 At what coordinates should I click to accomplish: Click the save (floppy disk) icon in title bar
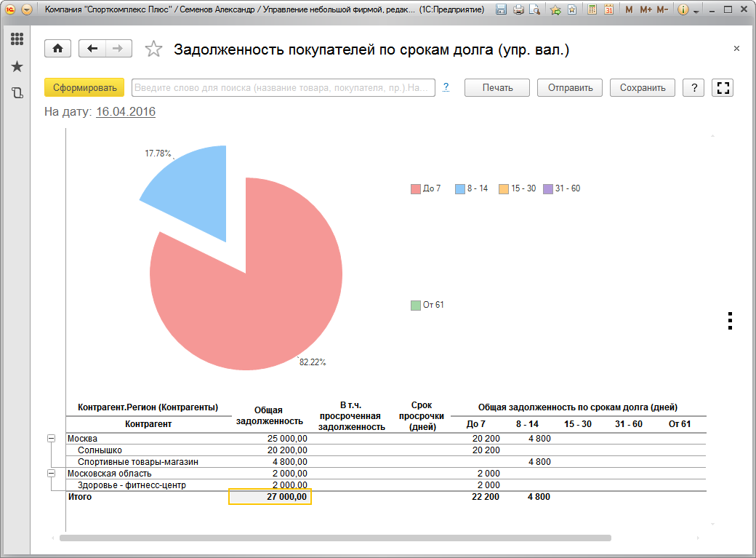(x=502, y=9)
